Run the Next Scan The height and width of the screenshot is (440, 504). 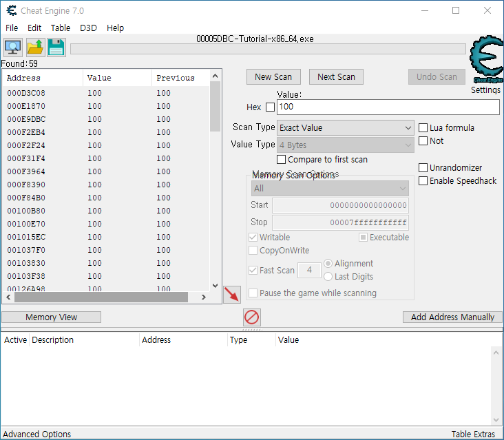coord(336,77)
